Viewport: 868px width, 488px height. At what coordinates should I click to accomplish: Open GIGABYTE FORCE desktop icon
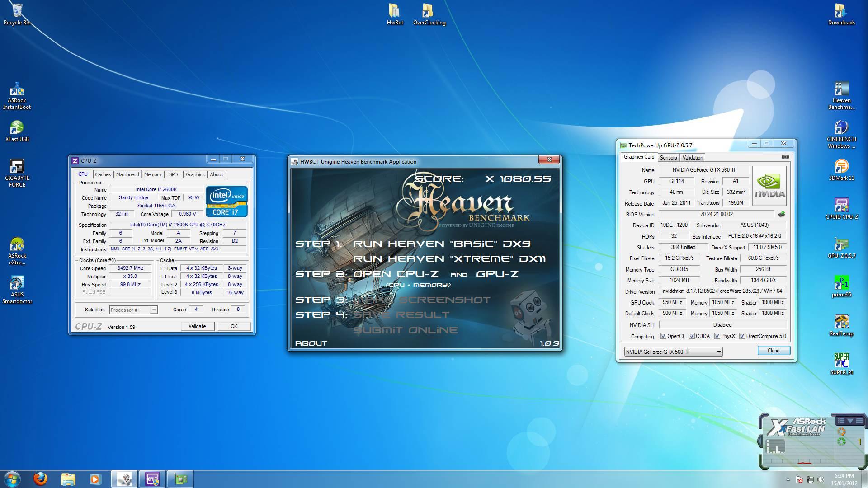point(17,173)
